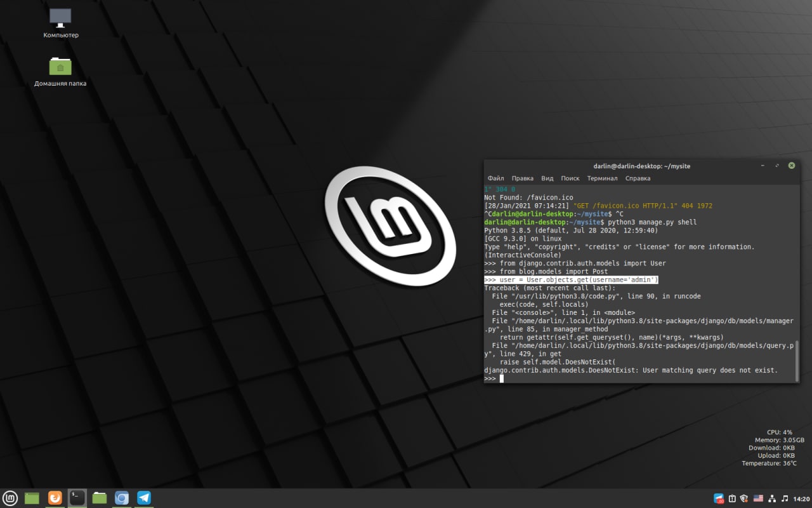Select the Компьютер desktop icon
This screenshot has width=812, height=508.
61,23
